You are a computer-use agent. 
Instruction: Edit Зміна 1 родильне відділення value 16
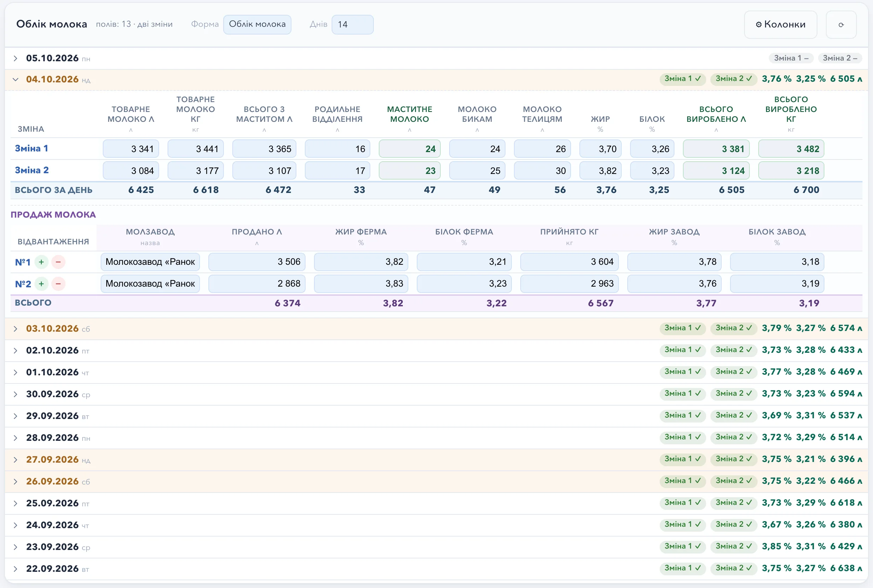337,149
